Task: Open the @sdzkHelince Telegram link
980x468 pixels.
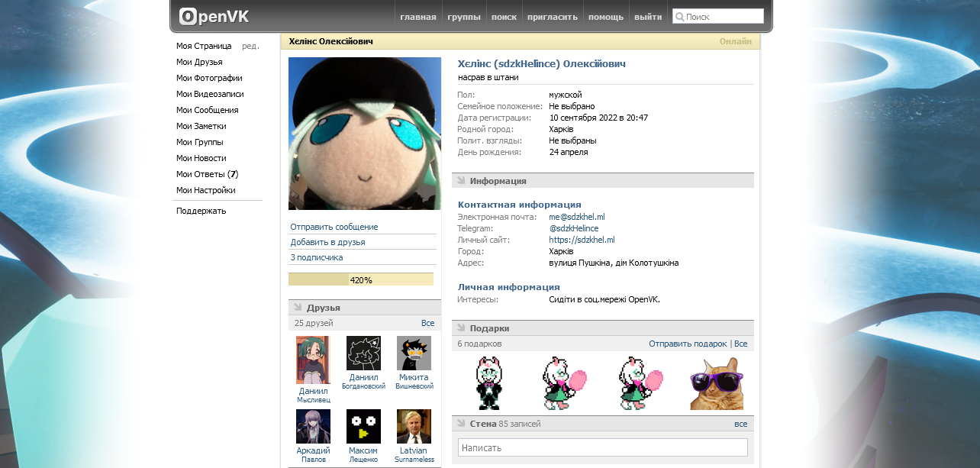Action: (x=573, y=228)
